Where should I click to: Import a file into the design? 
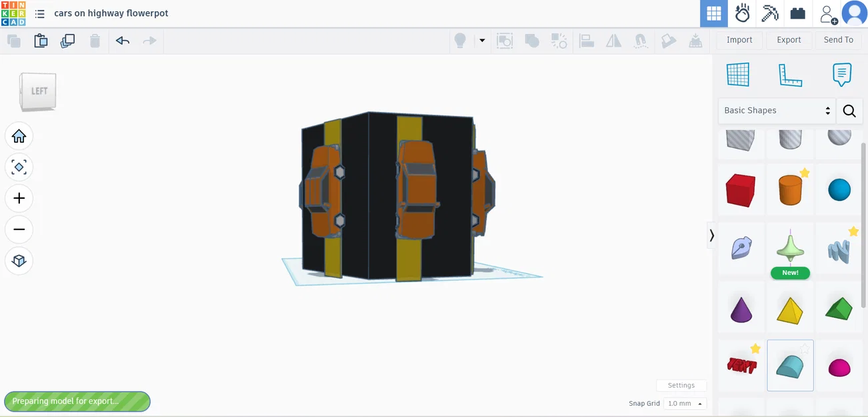tap(739, 39)
